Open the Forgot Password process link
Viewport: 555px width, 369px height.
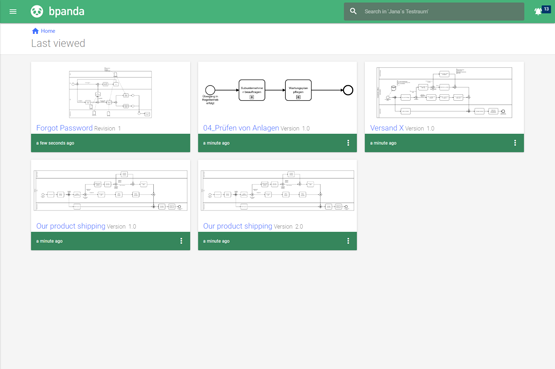64,128
